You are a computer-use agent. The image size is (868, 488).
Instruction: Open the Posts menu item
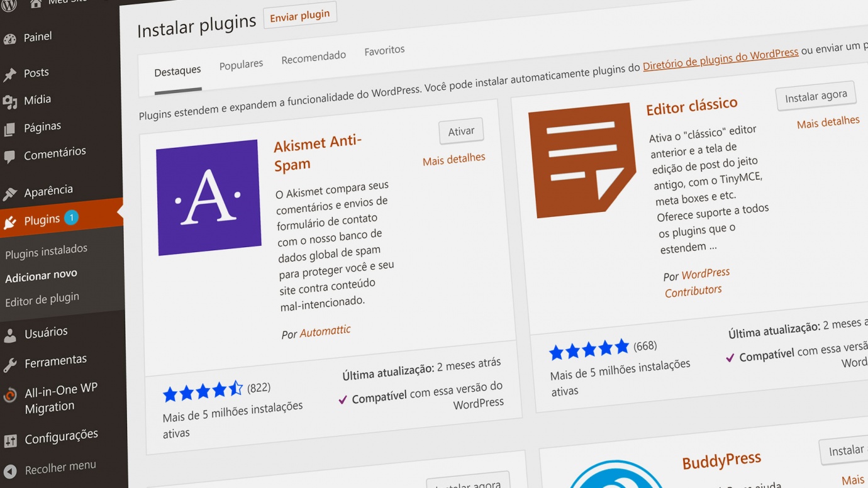point(36,73)
